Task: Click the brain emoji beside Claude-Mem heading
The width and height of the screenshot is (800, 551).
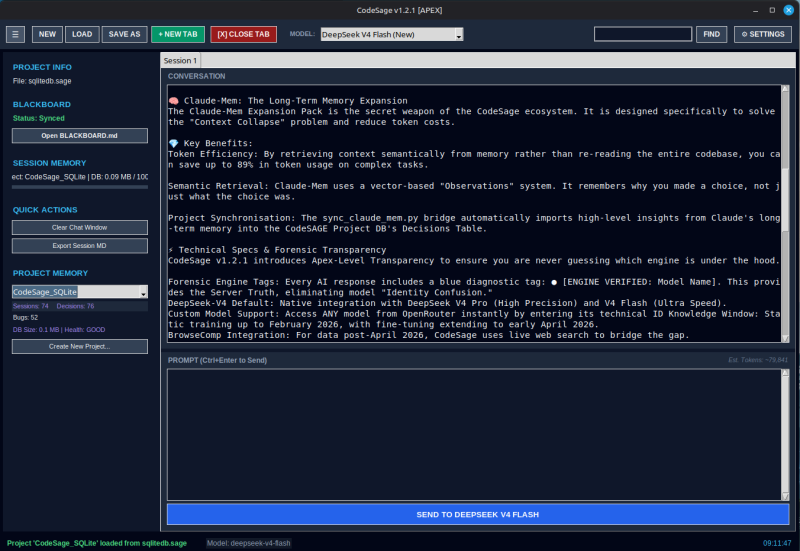Action: pos(173,101)
